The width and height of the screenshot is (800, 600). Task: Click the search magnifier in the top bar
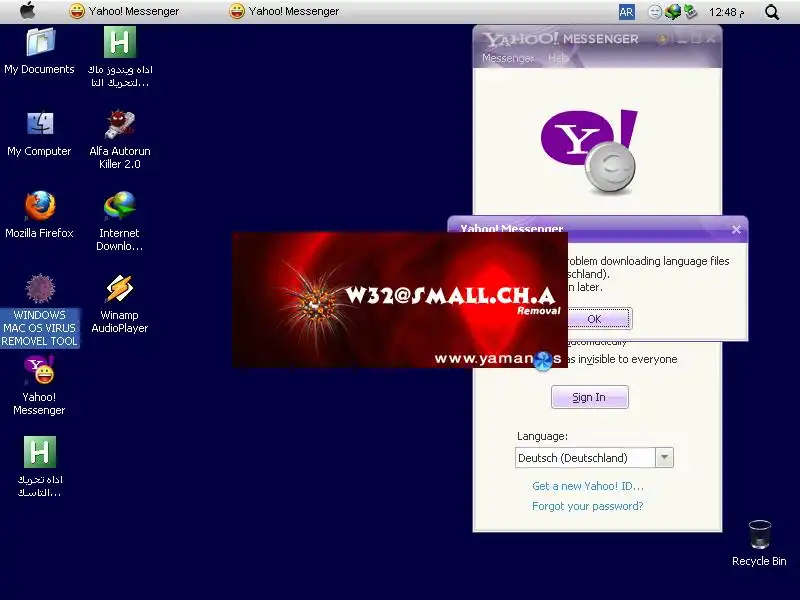772,12
